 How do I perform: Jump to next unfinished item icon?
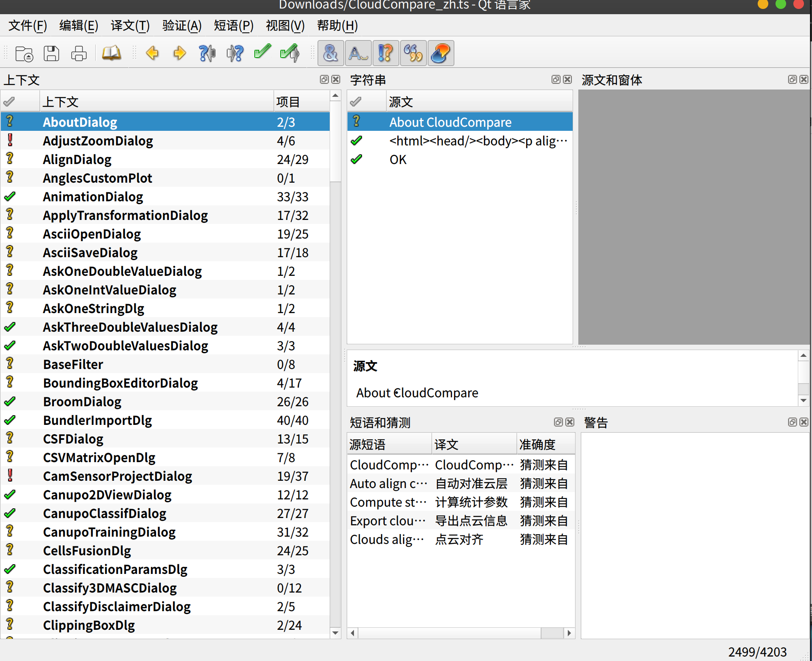point(235,53)
